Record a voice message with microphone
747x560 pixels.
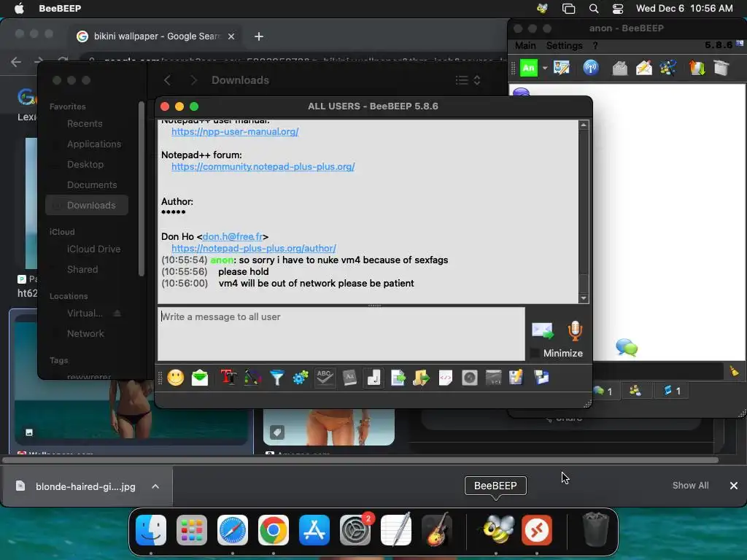tap(575, 330)
